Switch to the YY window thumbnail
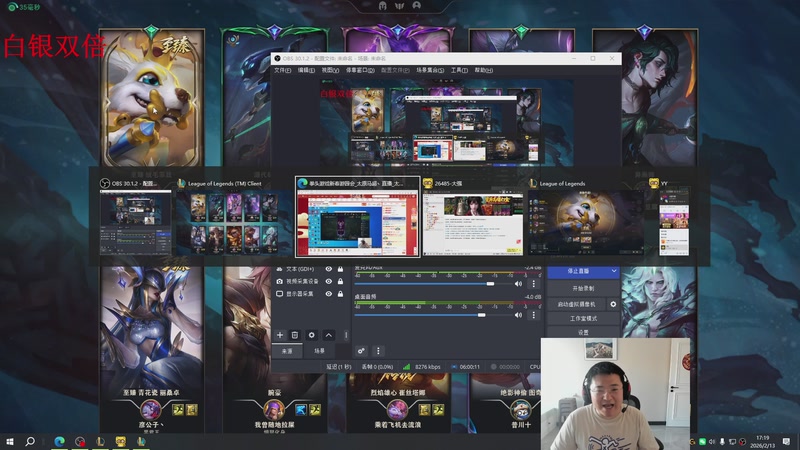 pyautogui.click(x=673, y=217)
